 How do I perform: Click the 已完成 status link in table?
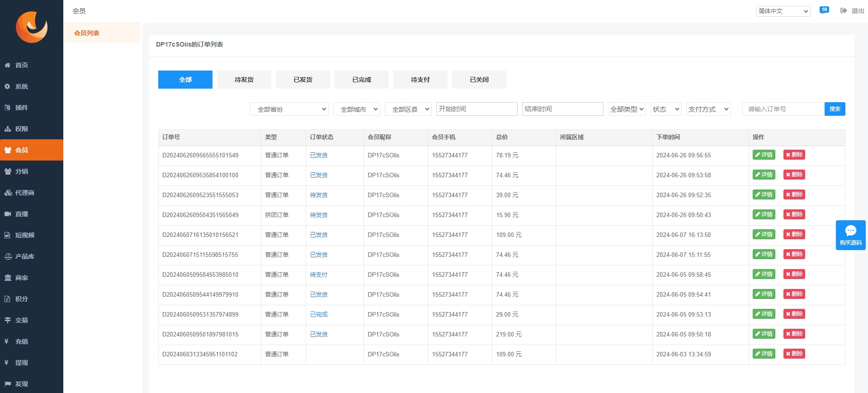pyautogui.click(x=319, y=314)
